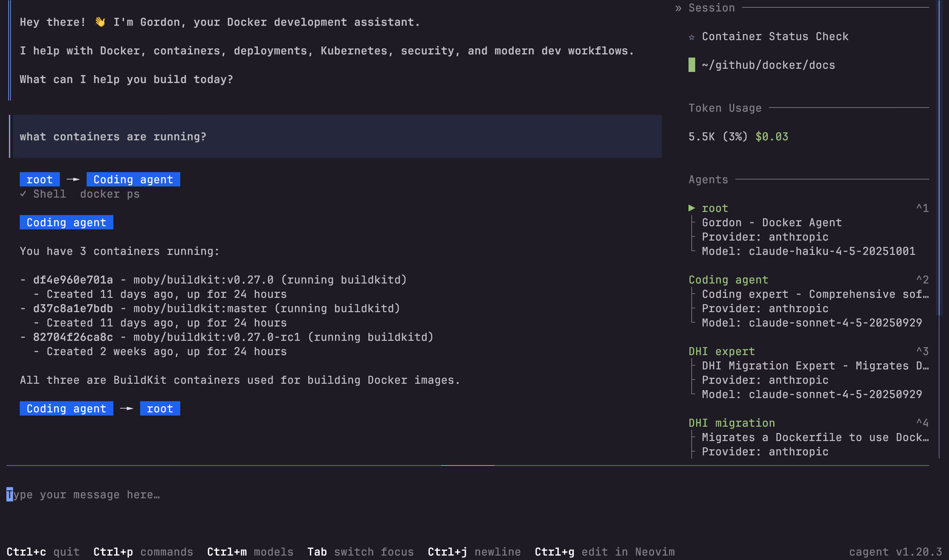
Task: Click the star icon beside Container Status Check
Action: pos(691,37)
